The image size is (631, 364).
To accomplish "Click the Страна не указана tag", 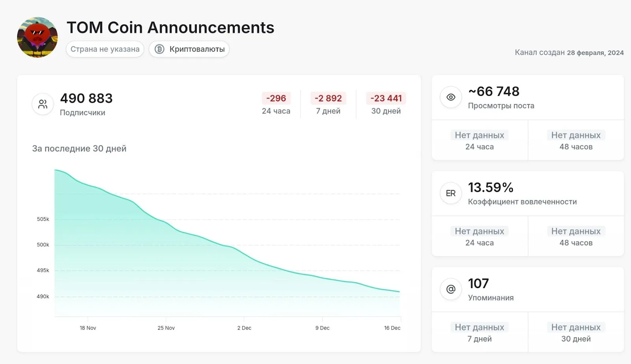I will click(x=105, y=49).
